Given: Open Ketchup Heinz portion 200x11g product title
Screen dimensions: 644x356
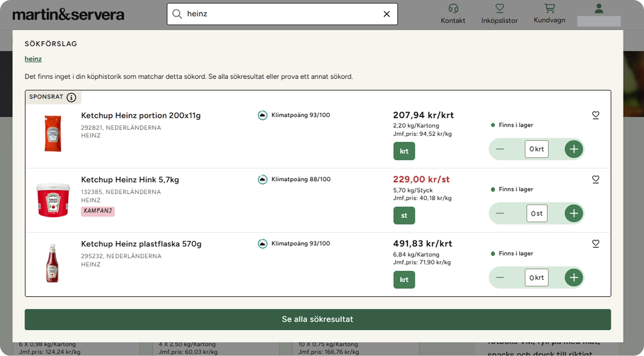Looking at the screenshot, I should pos(141,116).
